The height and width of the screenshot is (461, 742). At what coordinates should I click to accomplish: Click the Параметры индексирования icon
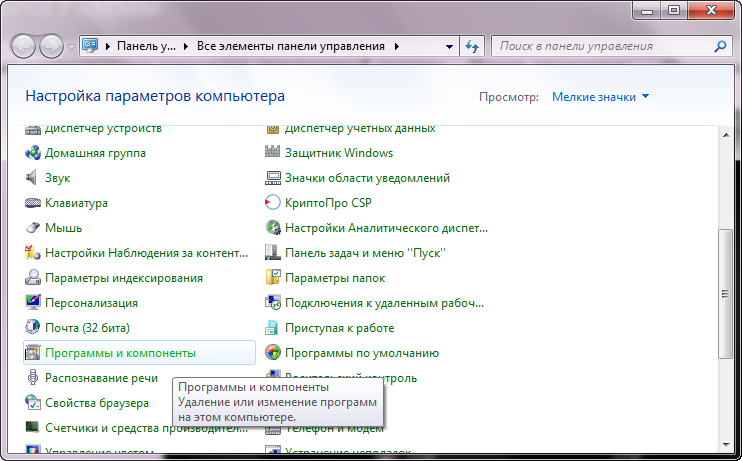tap(33, 278)
